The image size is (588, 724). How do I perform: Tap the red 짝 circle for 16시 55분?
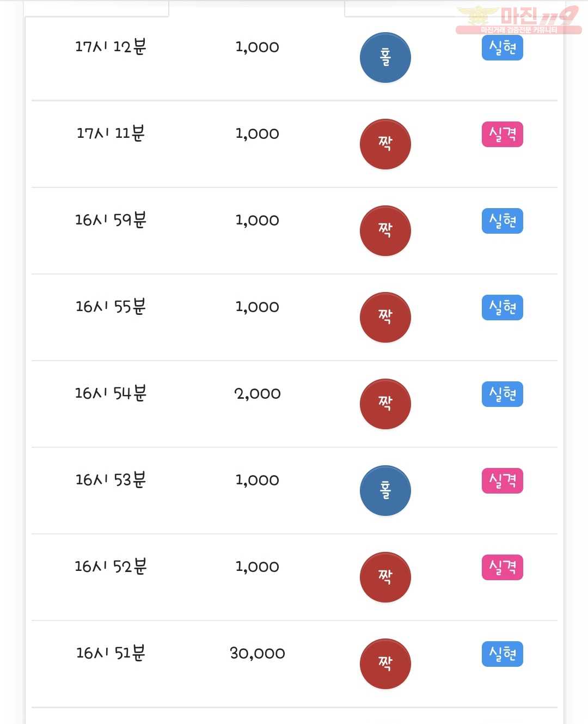click(x=385, y=317)
